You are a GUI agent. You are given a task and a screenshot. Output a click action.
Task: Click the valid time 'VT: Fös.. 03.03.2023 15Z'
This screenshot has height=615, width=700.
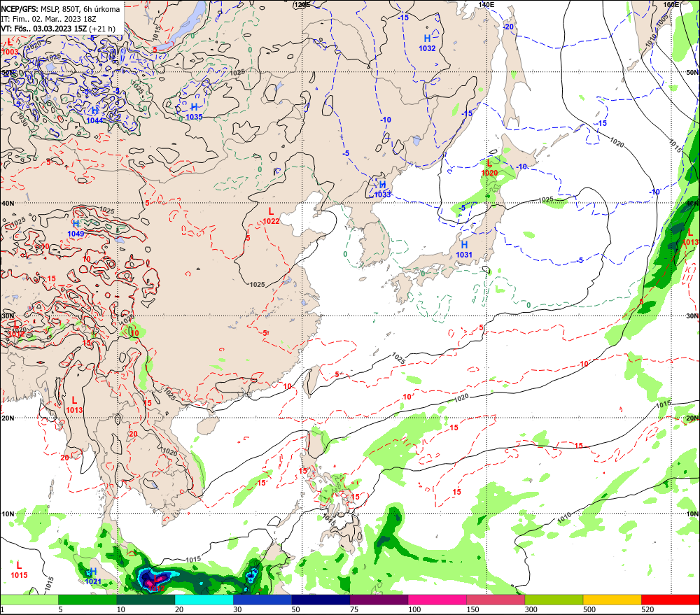(43, 29)
